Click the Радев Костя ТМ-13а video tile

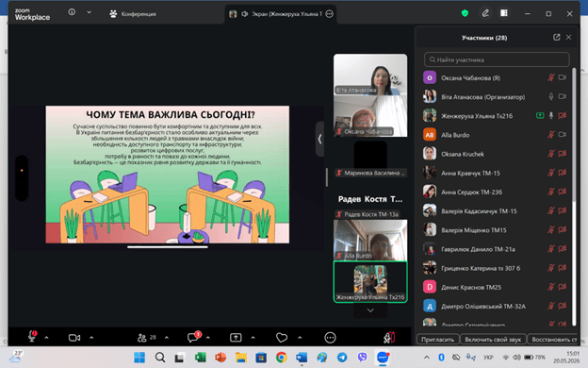[x=370, y=199]
